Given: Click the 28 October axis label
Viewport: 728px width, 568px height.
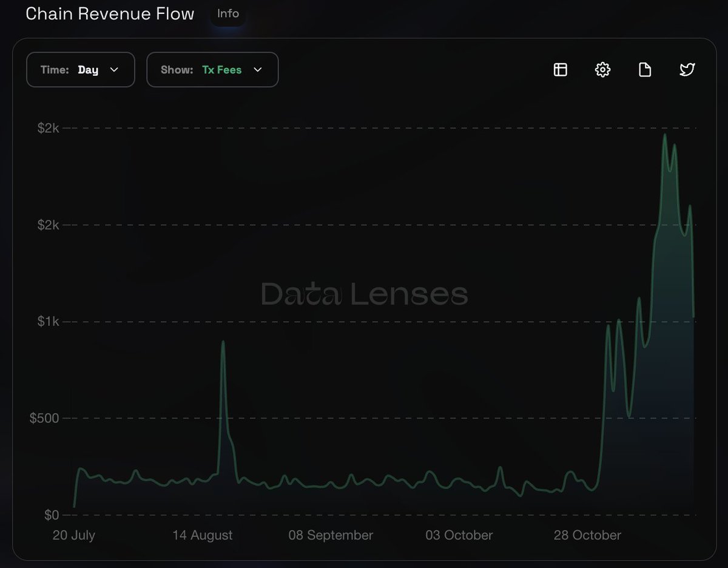Looking at the screenshot, I should coord(587,535).
